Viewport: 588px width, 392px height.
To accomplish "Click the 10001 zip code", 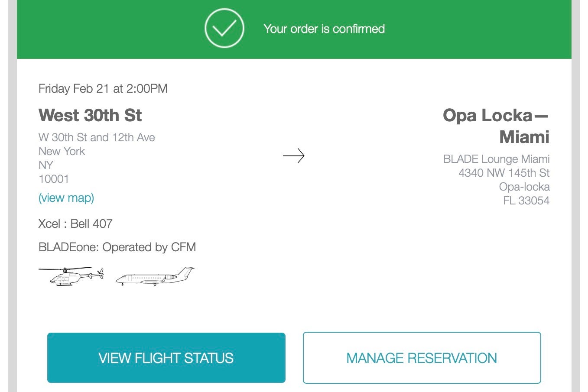I will click(x=54, y=179).
